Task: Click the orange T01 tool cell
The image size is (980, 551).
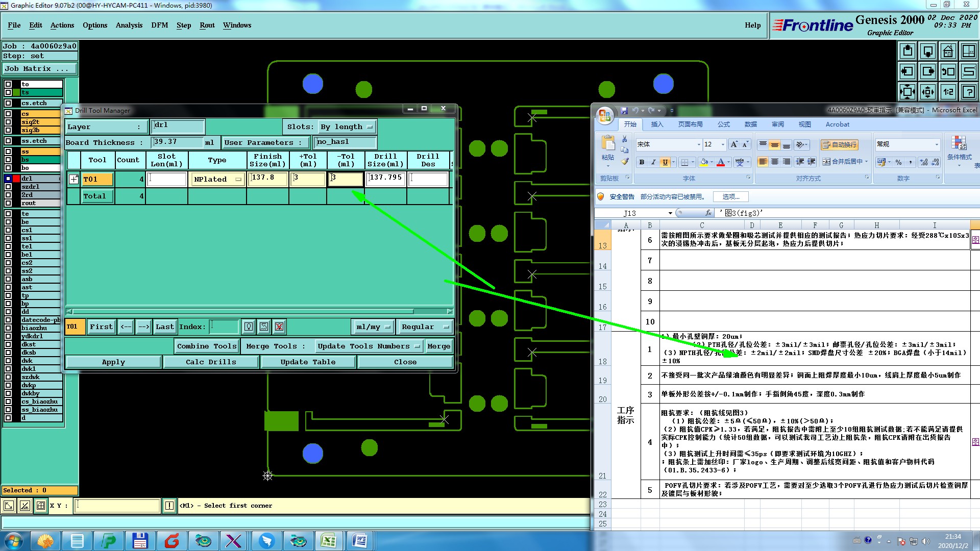Action: pos(97,179)
